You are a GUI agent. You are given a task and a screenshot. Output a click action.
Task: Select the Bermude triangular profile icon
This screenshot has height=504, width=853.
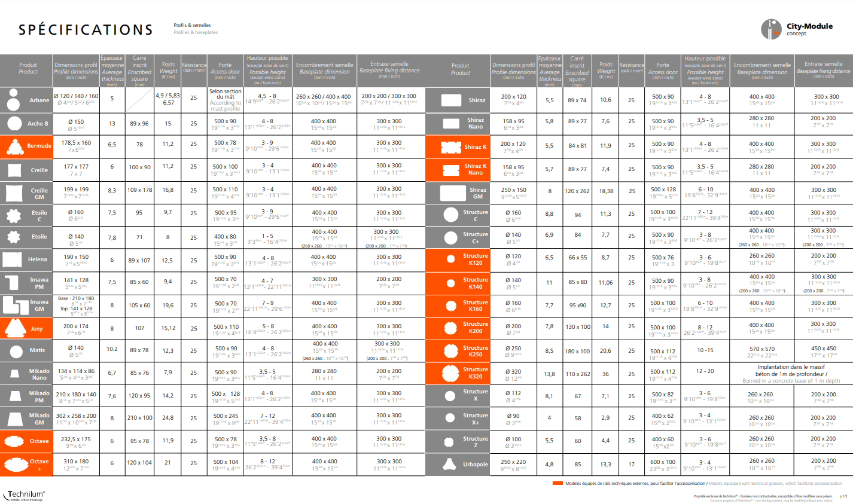14,146
